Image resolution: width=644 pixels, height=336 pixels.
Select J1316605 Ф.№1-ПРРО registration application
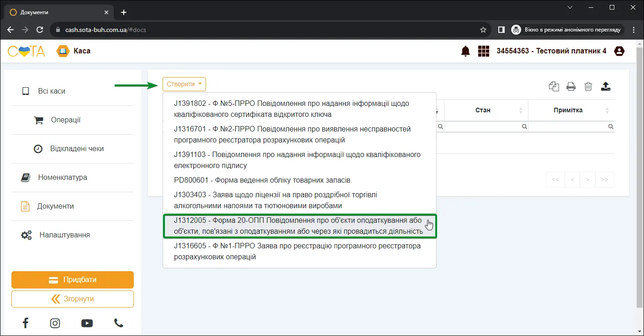click(x=300, y=251)
